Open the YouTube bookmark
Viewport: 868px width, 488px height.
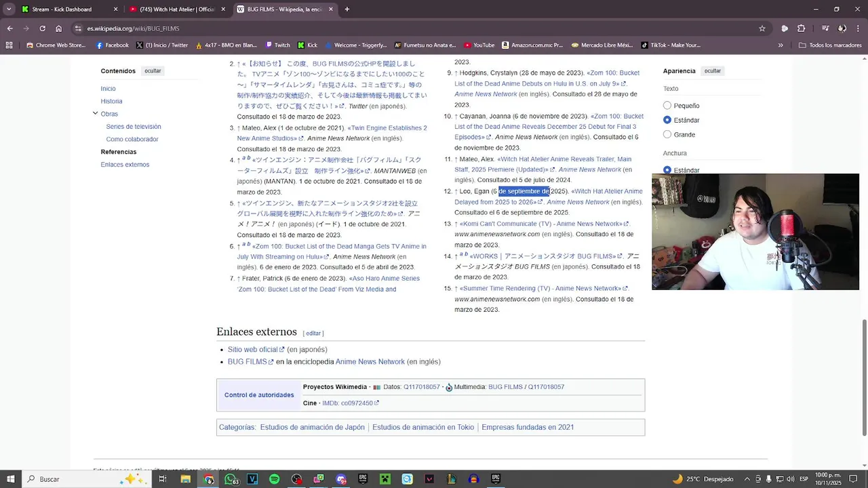pos(479,45)
